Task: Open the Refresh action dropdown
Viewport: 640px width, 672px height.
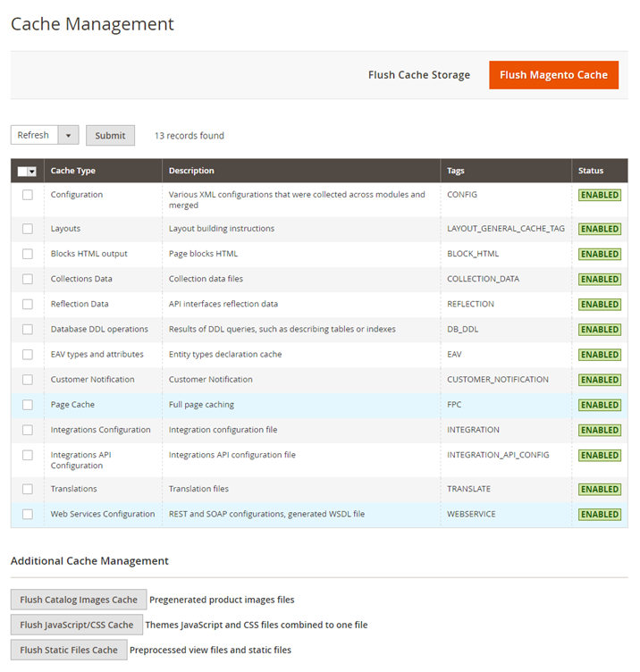Action: 35,135
